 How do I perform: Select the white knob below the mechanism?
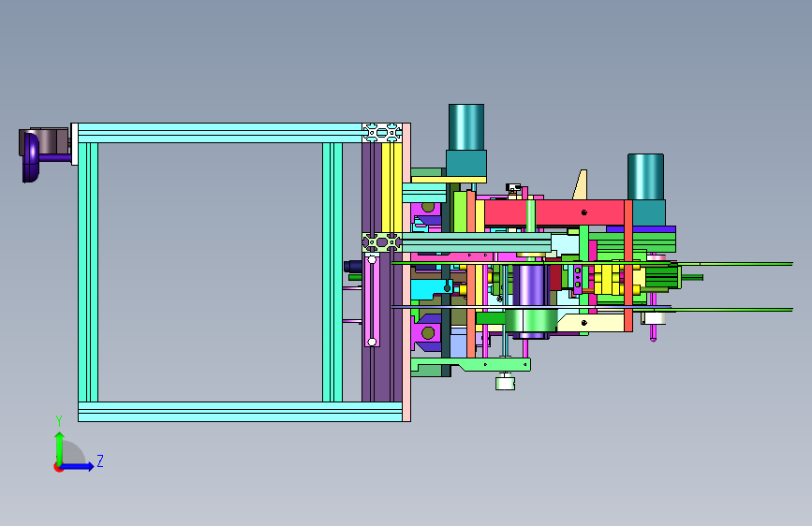(x=505, y=383)
